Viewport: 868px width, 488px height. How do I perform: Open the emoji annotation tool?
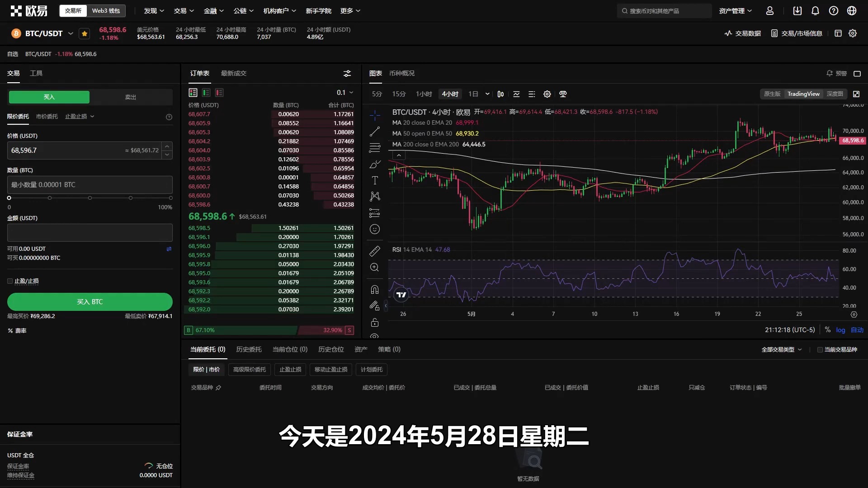375,229
